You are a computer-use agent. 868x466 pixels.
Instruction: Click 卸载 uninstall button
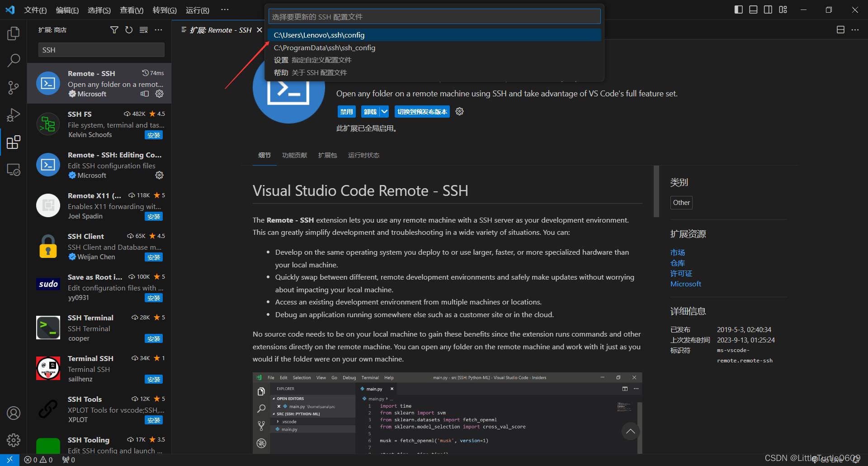pos(370,111)
